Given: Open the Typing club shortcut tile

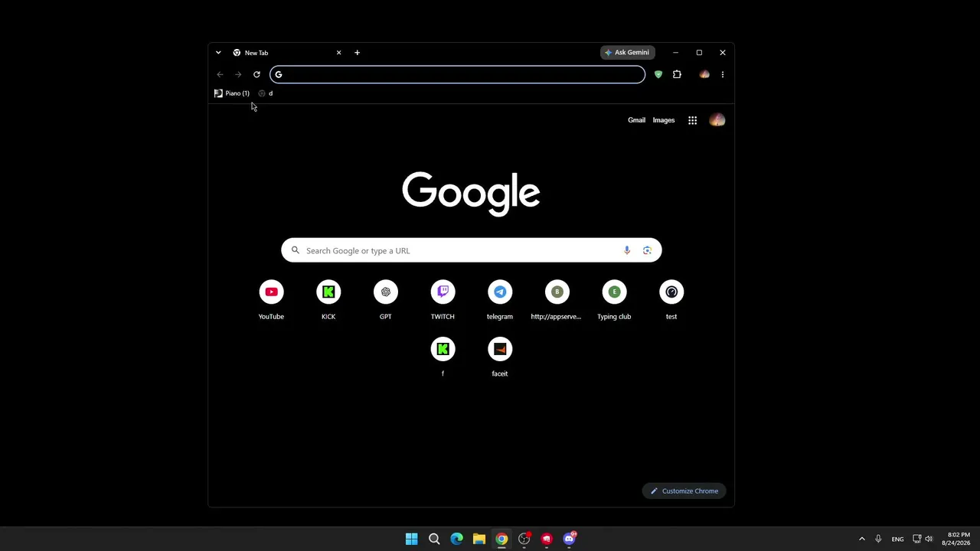Looking at the screenshot, I should pyautogui.click(x=614, y=300).
